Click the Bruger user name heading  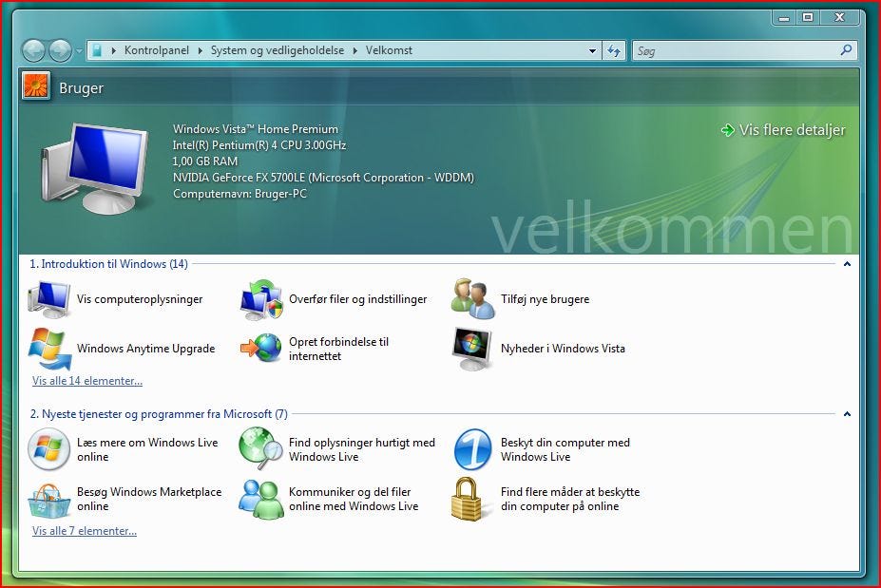click(x=82, y=88)
